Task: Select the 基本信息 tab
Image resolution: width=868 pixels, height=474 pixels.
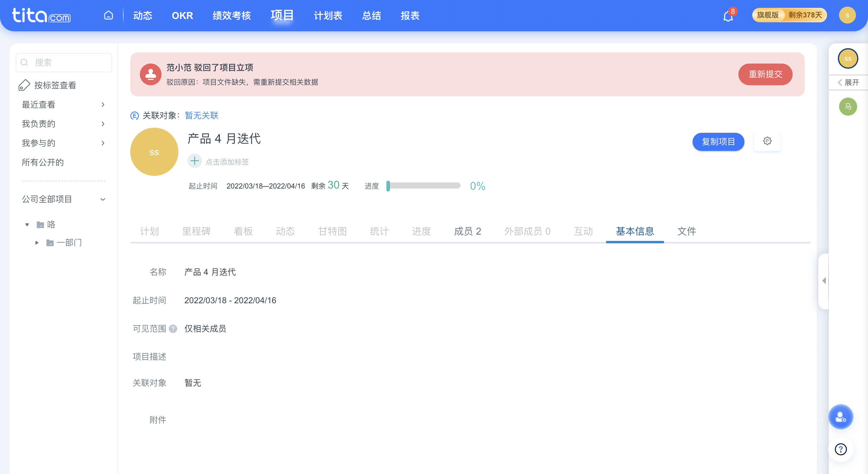Action: (635, 231)
